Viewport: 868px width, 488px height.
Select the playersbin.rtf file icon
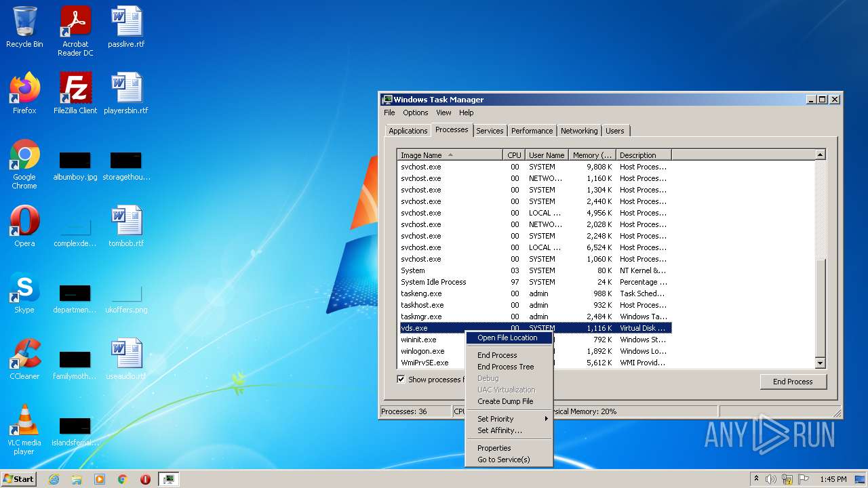coord(126,94)
